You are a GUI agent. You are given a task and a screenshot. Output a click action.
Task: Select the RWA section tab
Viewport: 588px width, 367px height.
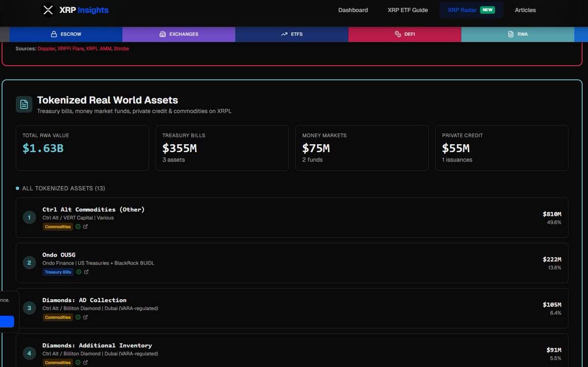point(517,34)
